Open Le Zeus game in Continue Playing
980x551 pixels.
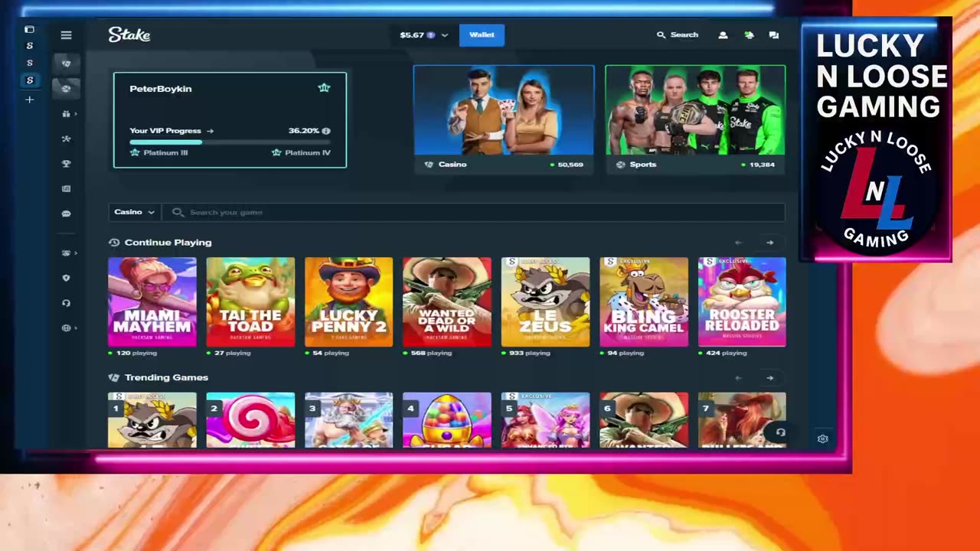(545, 302)
